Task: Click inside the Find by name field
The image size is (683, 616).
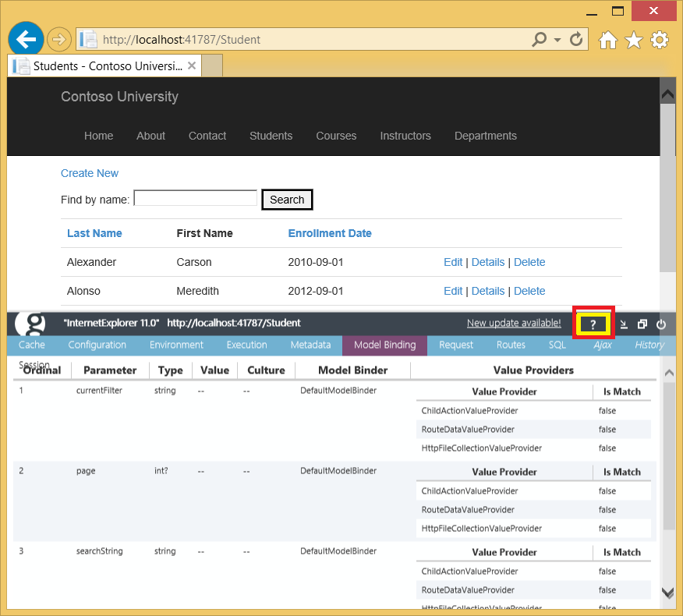Action: click(195, 197)
